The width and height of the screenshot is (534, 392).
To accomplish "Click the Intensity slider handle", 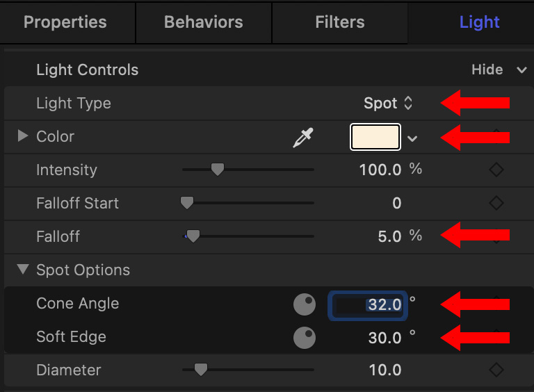I will tap(218, 170).
